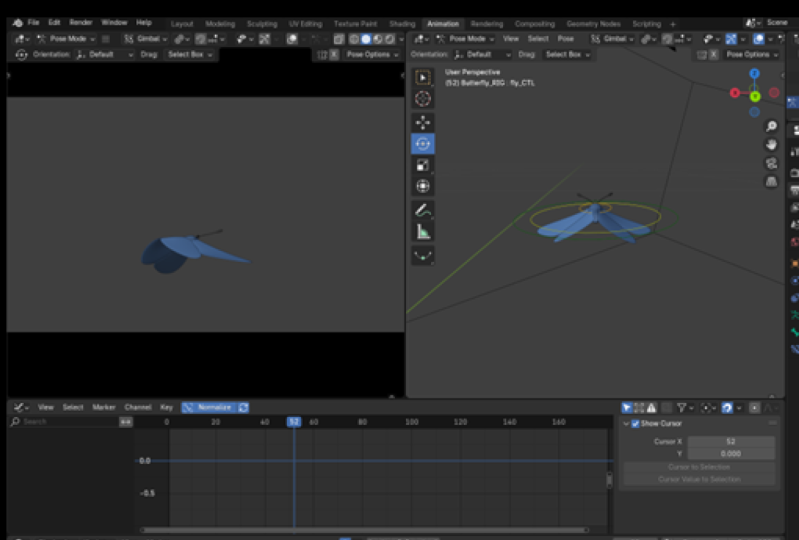Open graph editor Key menu
Viewport: 799px width, 540px height.
[167, 408]
